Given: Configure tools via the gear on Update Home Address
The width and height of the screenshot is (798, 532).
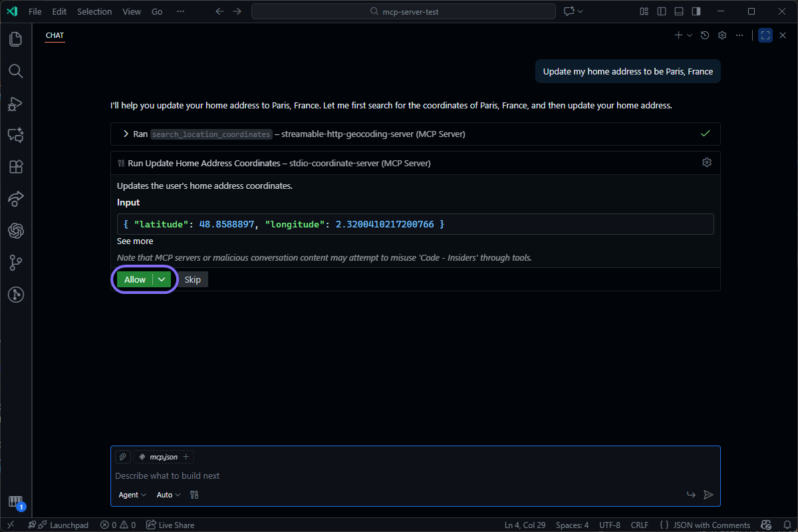Looking at the screenshot, I should point(707,162).
